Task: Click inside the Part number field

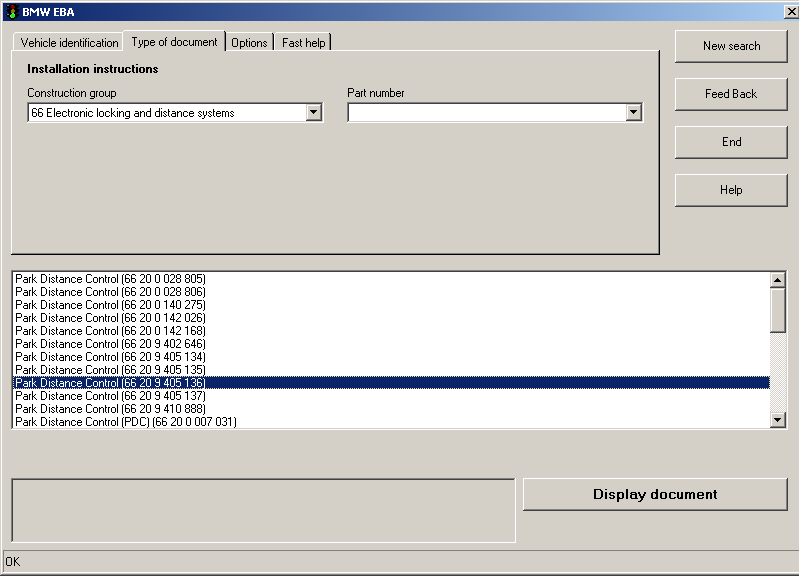Action: coord(485,113)
